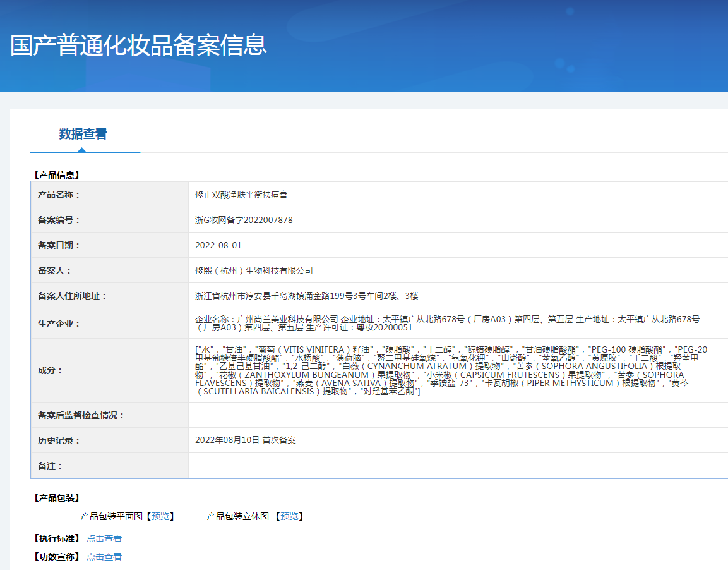Screen dimensions: 728x570
Task: Click the 历史记录： label cell
Action: point(110,440)
